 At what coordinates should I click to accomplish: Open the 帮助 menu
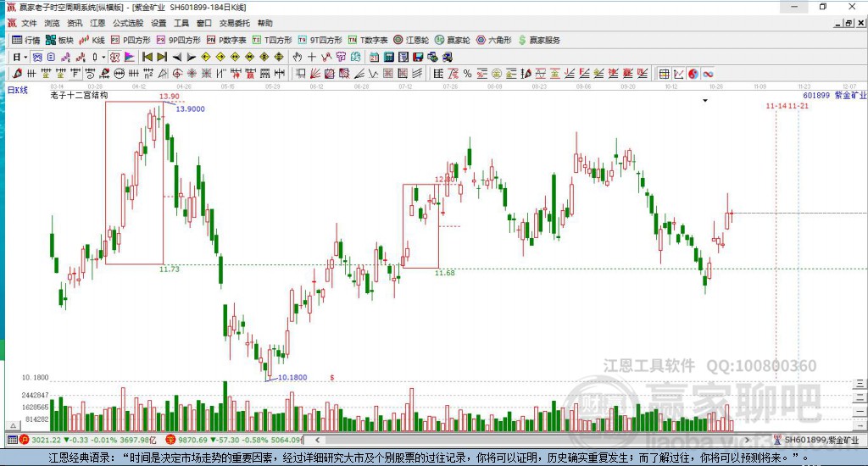tap(265, 23)
